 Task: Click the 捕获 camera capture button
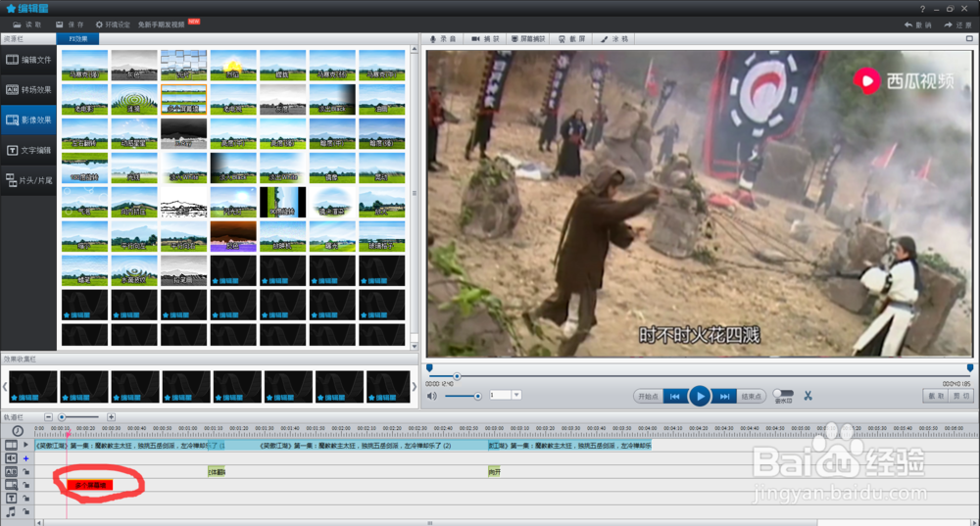tap(485, 39)
